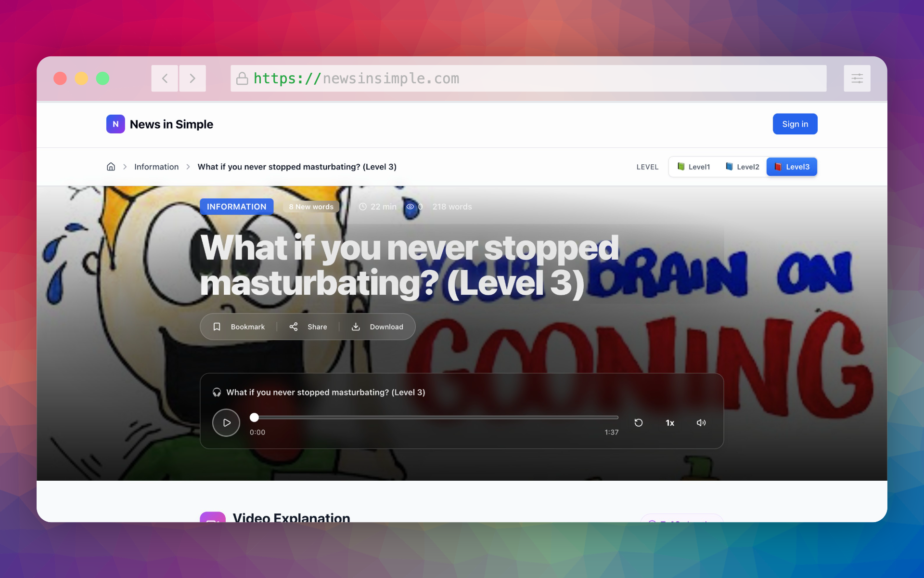Open the browser settings sliders icon
The height and width of the screenshot is (578, 924).
tap(857, 78)
